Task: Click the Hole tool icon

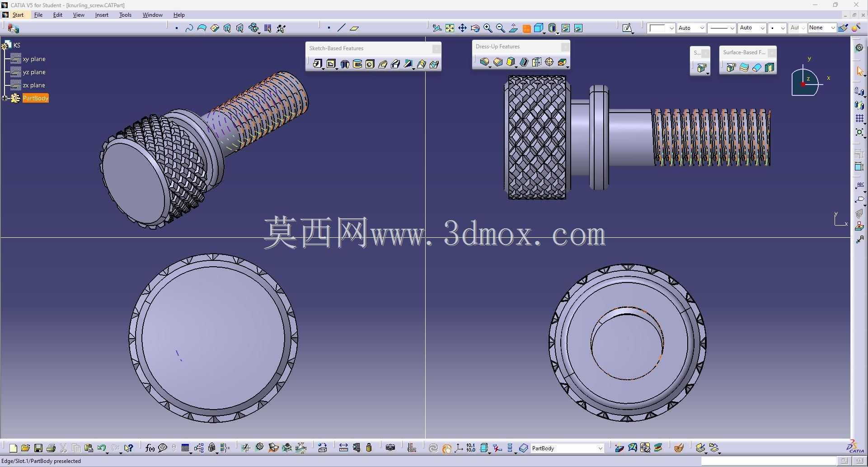Action: pyautogui.click(x=370, y=64)
